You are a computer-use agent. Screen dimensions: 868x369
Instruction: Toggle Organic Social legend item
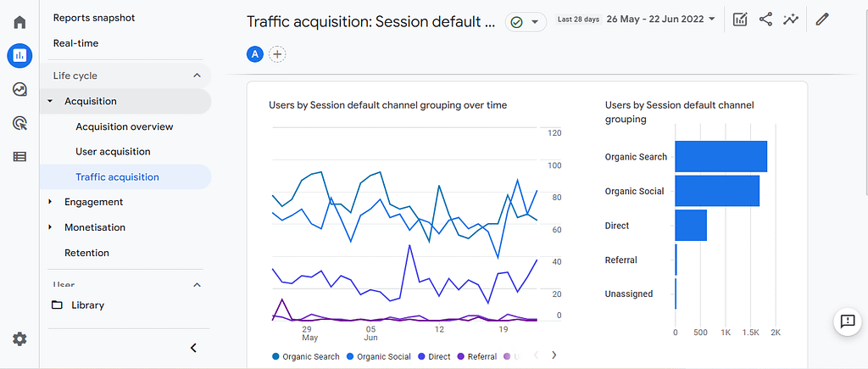tap(379, 357)
